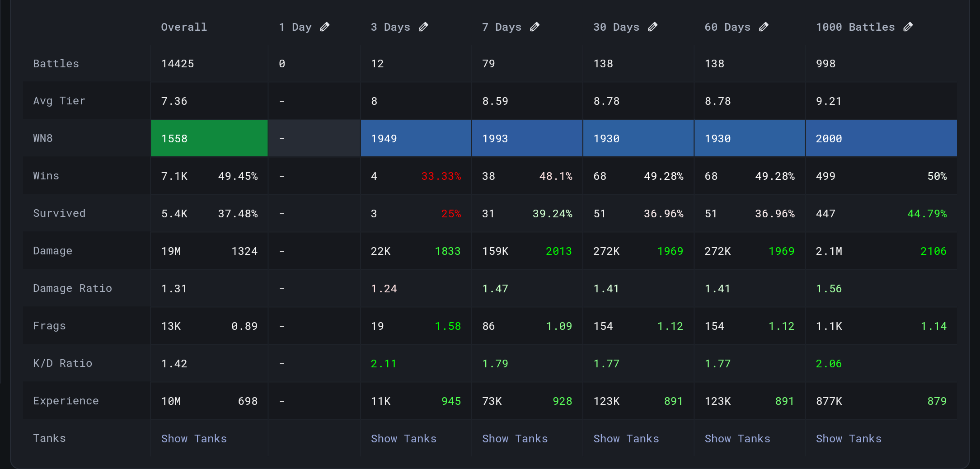Open Show Tanks for 60 Days column

point(737,439)
